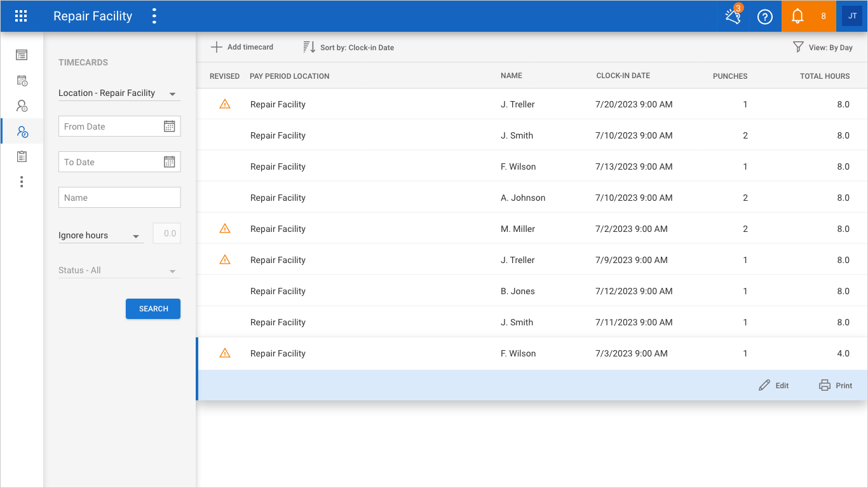Open the employee clock sidebar icon
The width and height of the screenshot is (868, 488).
click(22, 106)
